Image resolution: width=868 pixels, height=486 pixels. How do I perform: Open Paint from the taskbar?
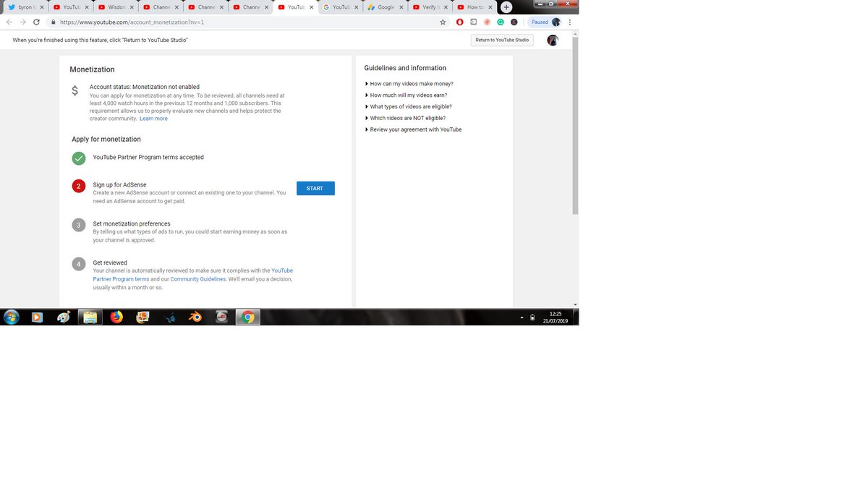pyautogui.click(x=64, y=317)
